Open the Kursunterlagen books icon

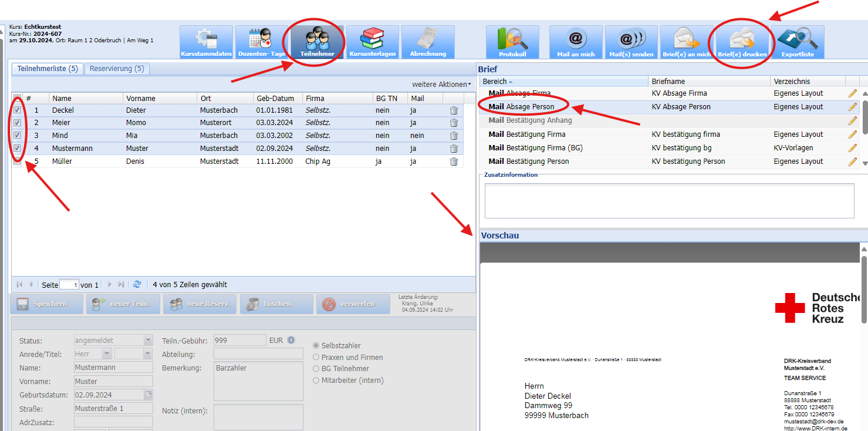pyautogui.click(x=372, y=42)
